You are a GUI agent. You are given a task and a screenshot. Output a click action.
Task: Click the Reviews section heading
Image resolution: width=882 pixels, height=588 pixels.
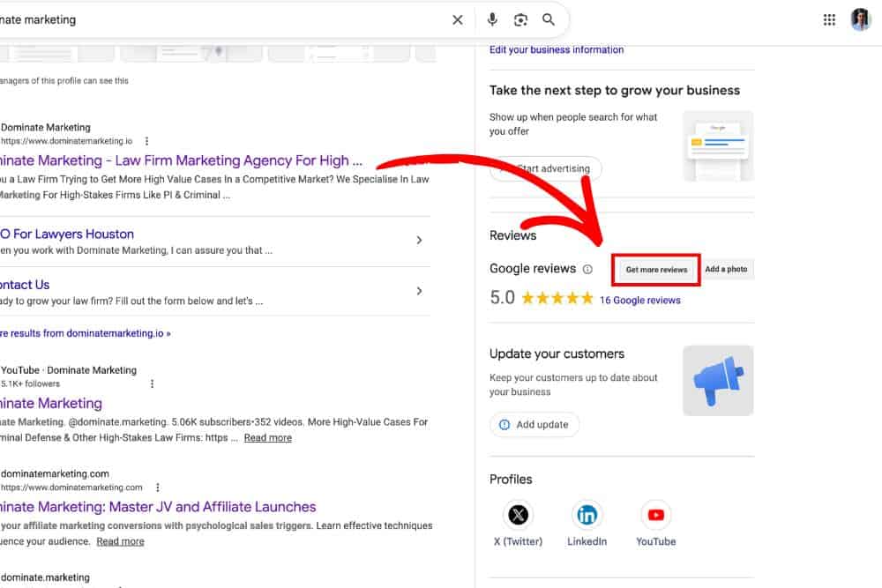[x=513, y=235]
